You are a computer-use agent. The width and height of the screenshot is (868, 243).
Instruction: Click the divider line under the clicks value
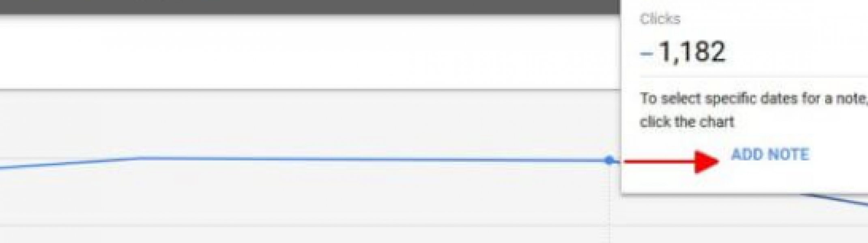click(754, 77)
